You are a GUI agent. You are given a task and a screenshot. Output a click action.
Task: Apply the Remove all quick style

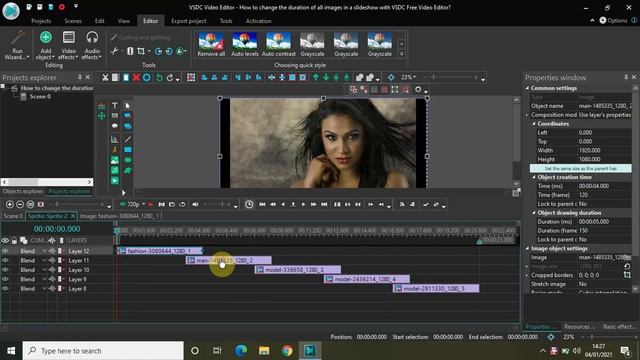211,44
